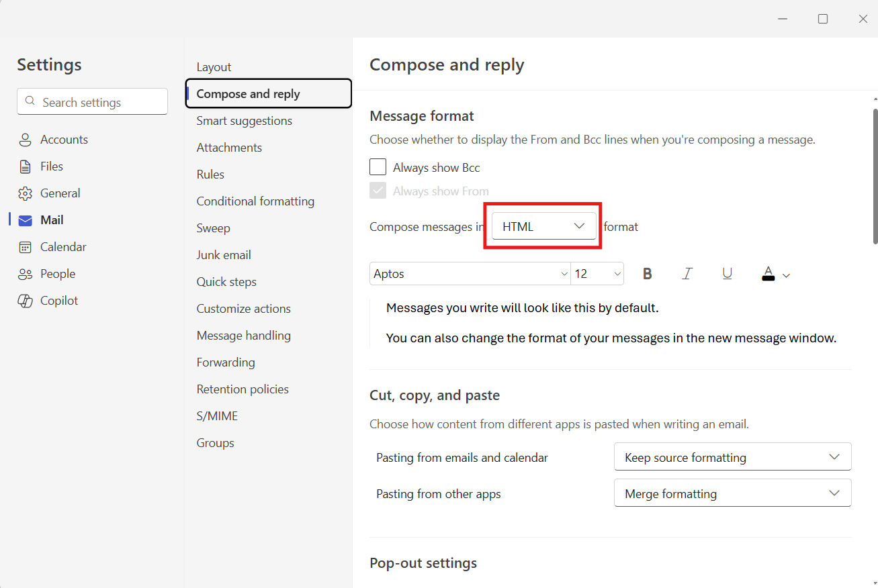Click the Search settings field
Image resolution: width=878 pixels, height=588 pixels.
tap(93, 102)
